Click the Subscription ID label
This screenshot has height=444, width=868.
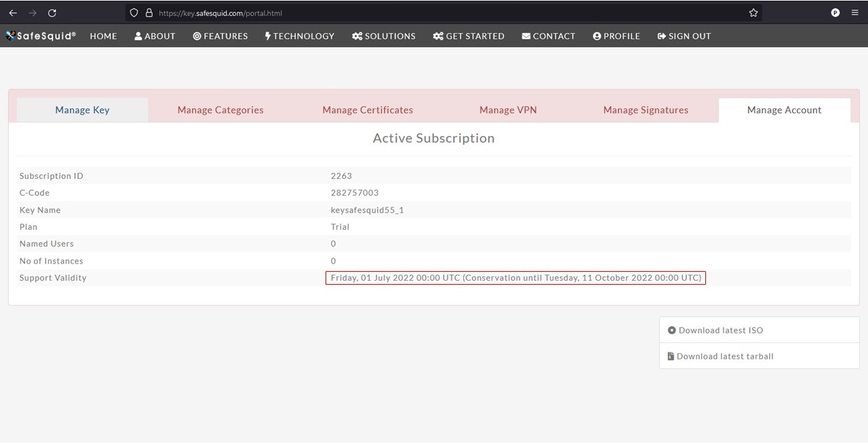(x=52, y=176)
